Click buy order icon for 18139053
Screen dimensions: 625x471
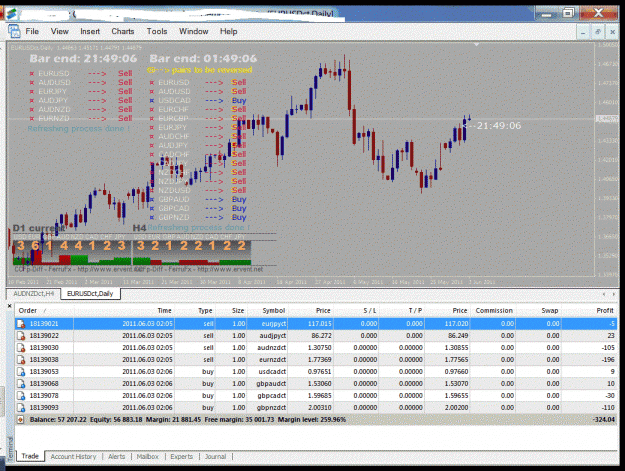pyautogui.click(x=21, y=372)
